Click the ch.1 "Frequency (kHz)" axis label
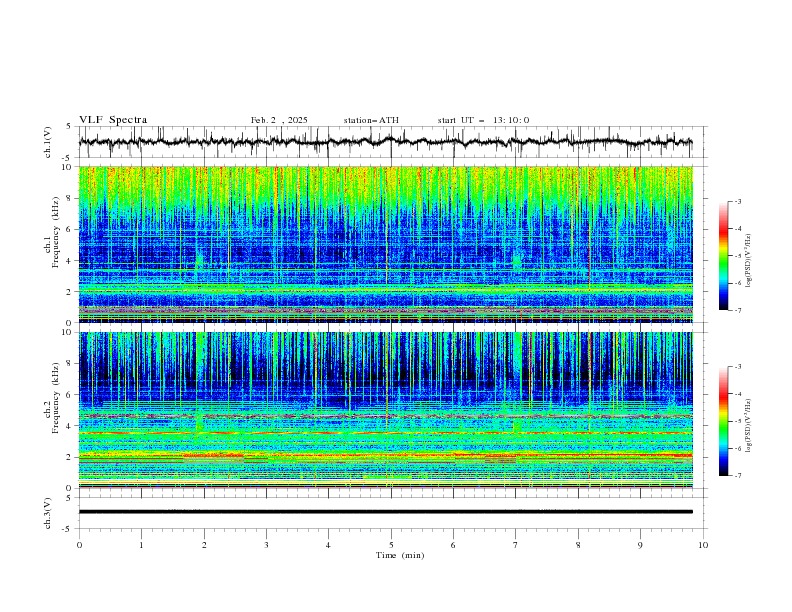The image size is (792, 612). pyautogui.click(x=56, y=233)
